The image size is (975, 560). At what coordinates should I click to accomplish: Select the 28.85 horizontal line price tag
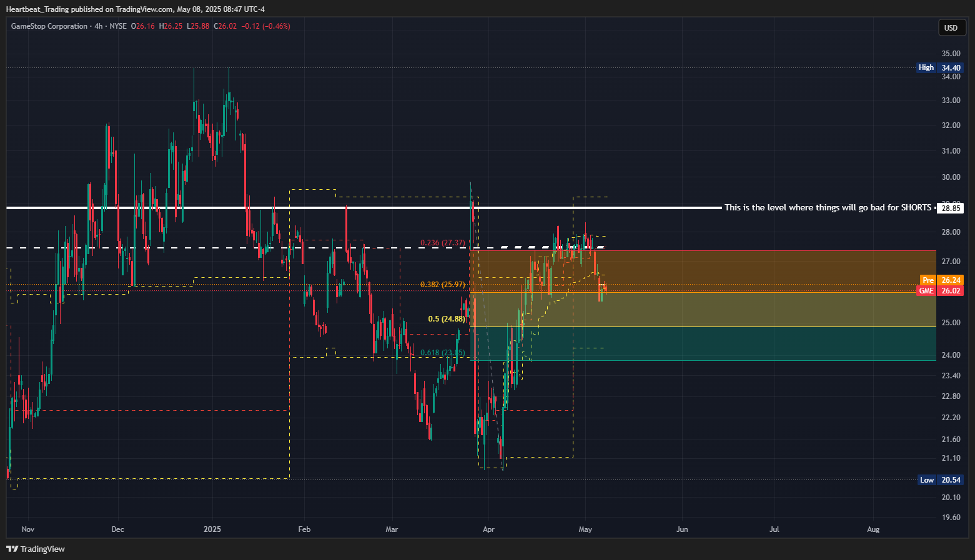coord(951,208)
